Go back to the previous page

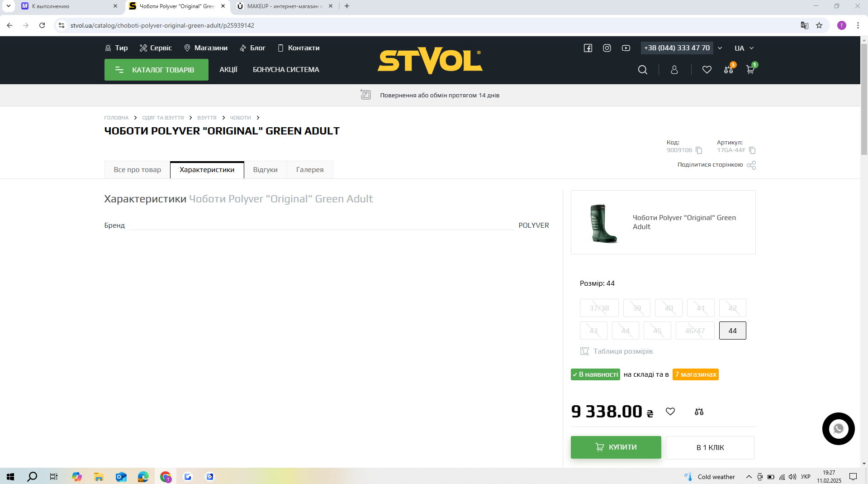coord(9,25)
